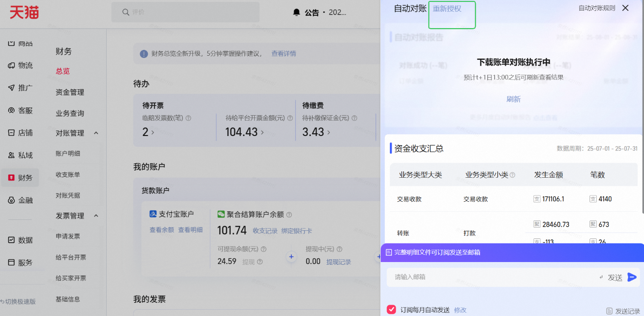Click 提现 withdraw link
Screen dimensions: 644x316
pos(248,262)
